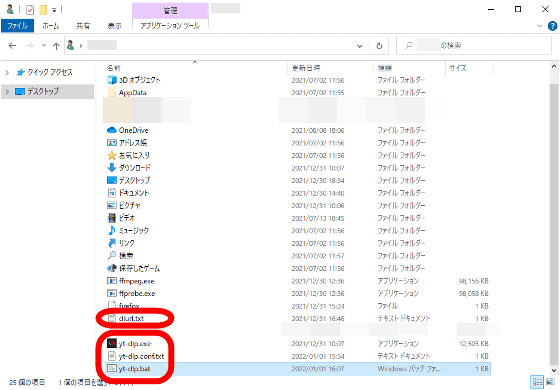Switch to the 共有 ribbon tab
The width and height of the screenshot is (560, 390).
(x=83, y=26)
